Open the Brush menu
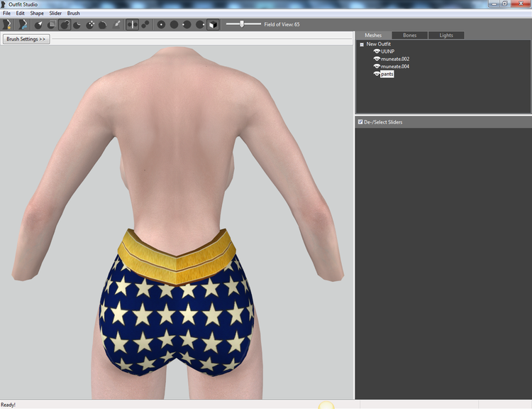This screenshot has width=532, height=409. 73,13
